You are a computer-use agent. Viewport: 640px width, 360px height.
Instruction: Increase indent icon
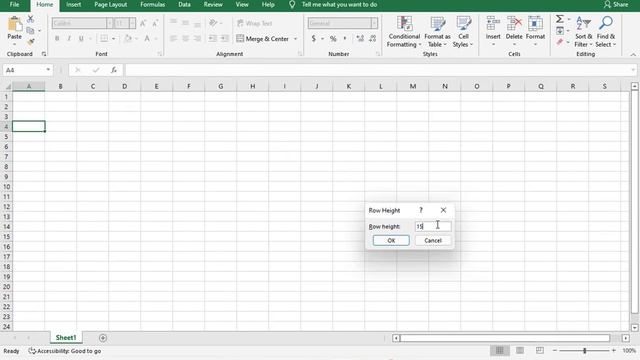[224, 38]
